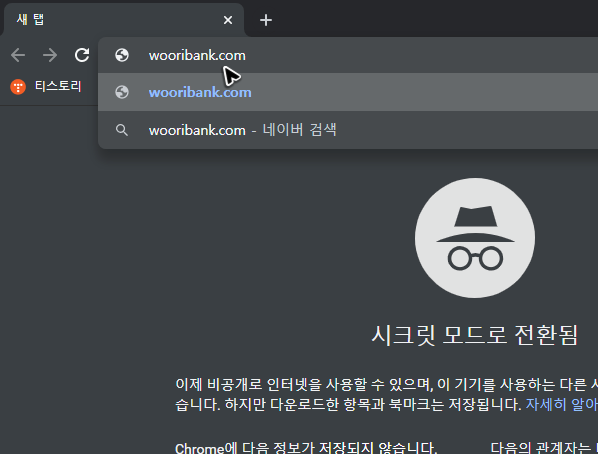
Task: Select the 새 탭 browser tab
Action: click(123, 20)
